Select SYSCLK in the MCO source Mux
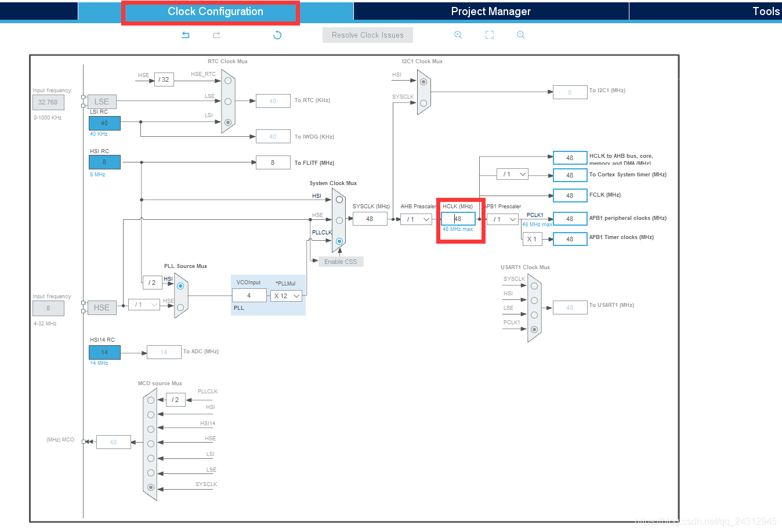This screenshot has height=532, width=782. [151, 487]
